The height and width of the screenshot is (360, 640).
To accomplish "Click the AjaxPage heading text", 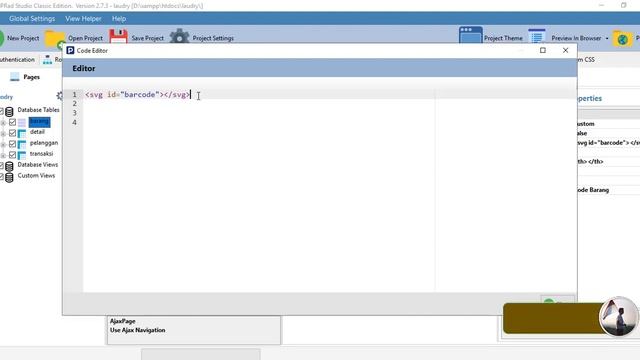I will point(122,321).
